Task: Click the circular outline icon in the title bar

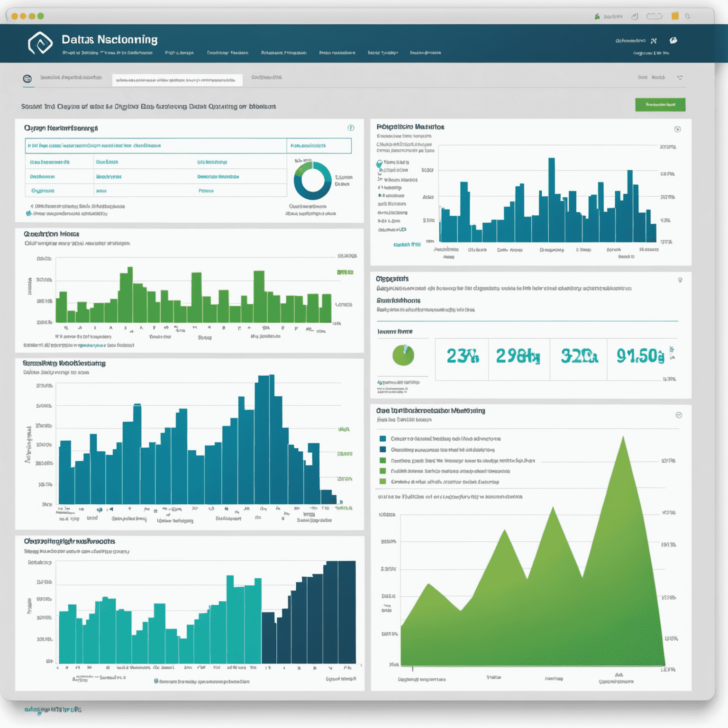Action: click(x=635, y=17)
